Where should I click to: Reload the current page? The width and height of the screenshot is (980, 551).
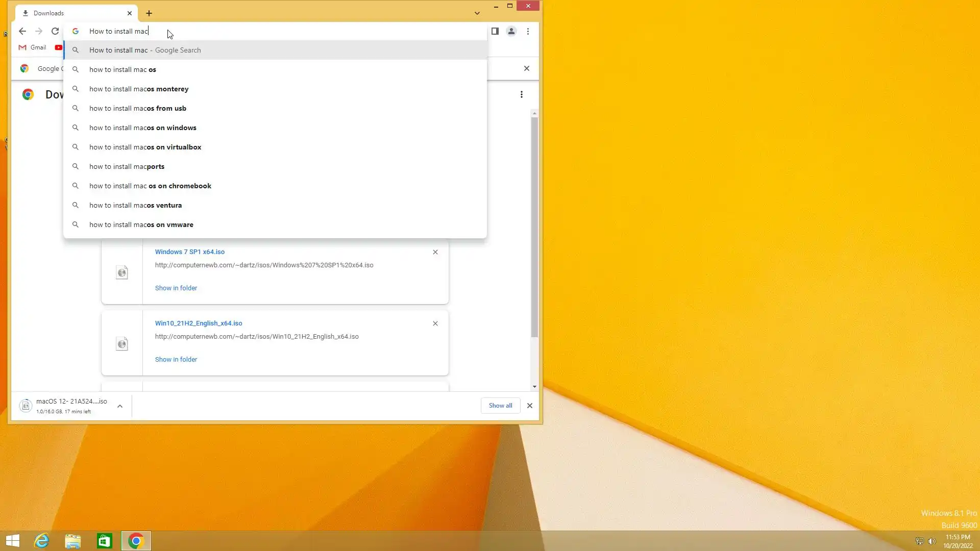pos(55,31)
